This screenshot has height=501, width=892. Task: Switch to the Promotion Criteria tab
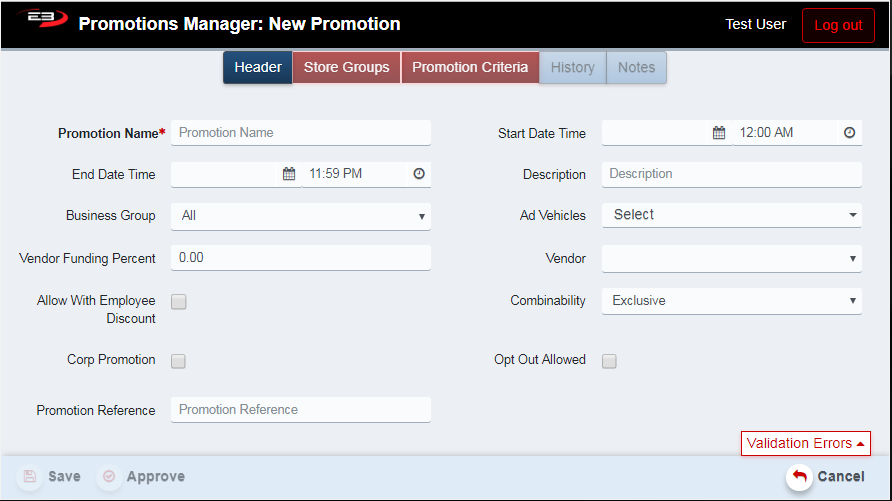pos(470,68)
